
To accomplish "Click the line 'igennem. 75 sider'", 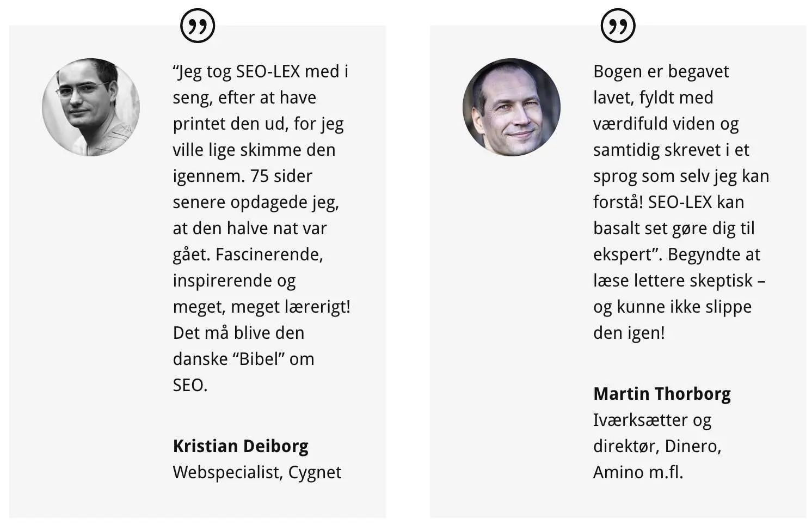I will [242, 176].
